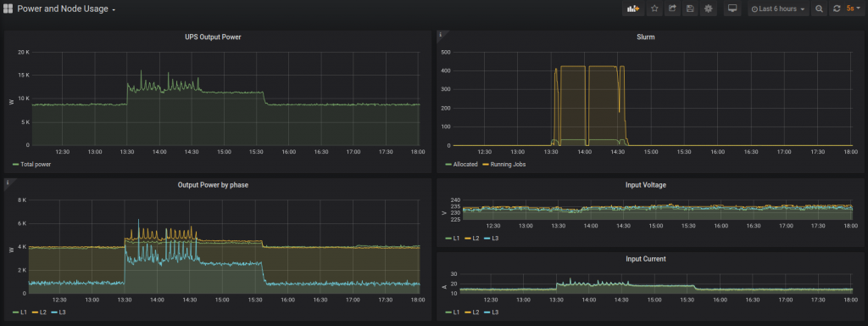Image resolution: width=868 pixels, height=326 pixels.
Task: Toggle L2 legend in Input Current panel
Action: tap(473, 312)
